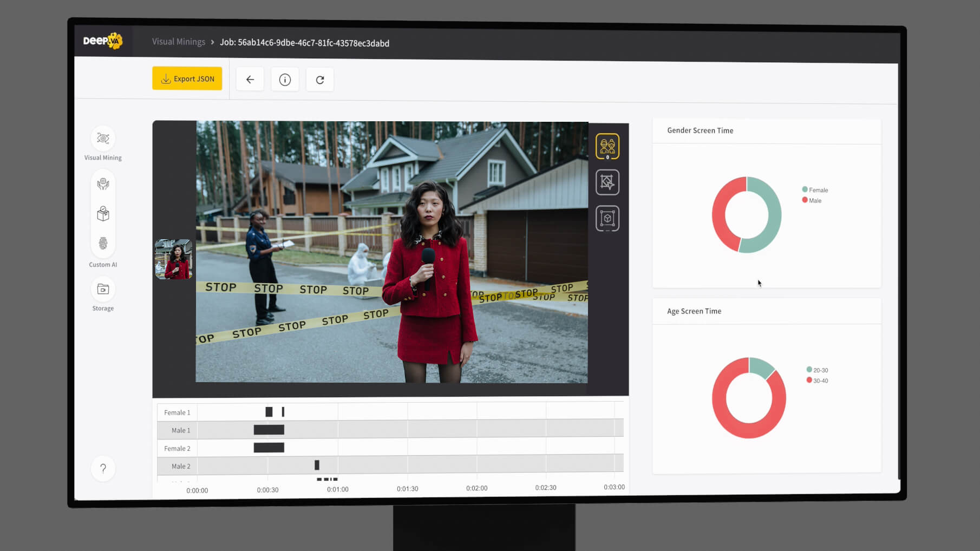The width and height of the screenshot is (980, 551).
Task: Open the Storage folder icon
Action: pos(103,290)
